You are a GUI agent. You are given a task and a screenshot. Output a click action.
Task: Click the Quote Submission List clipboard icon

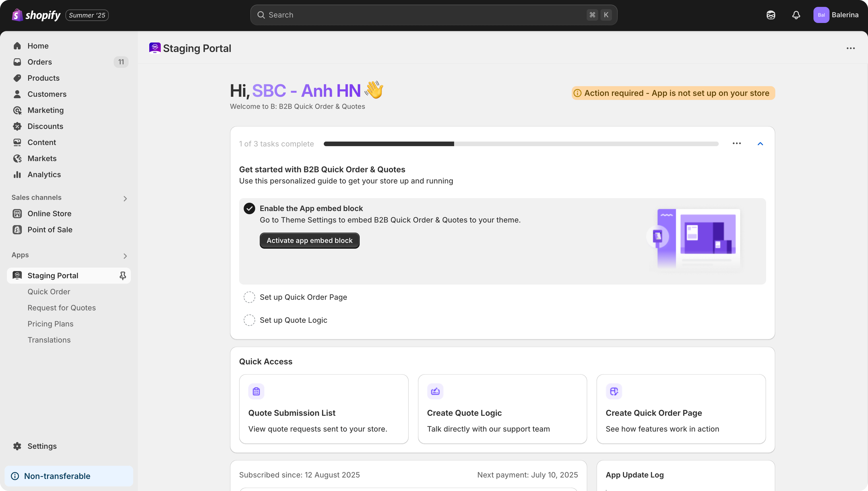256,391
